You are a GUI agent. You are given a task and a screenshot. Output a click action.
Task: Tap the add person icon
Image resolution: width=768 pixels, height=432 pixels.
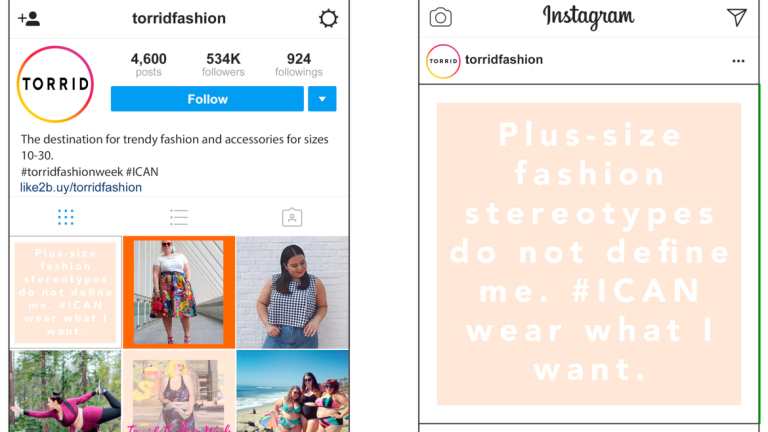point(29,19)
